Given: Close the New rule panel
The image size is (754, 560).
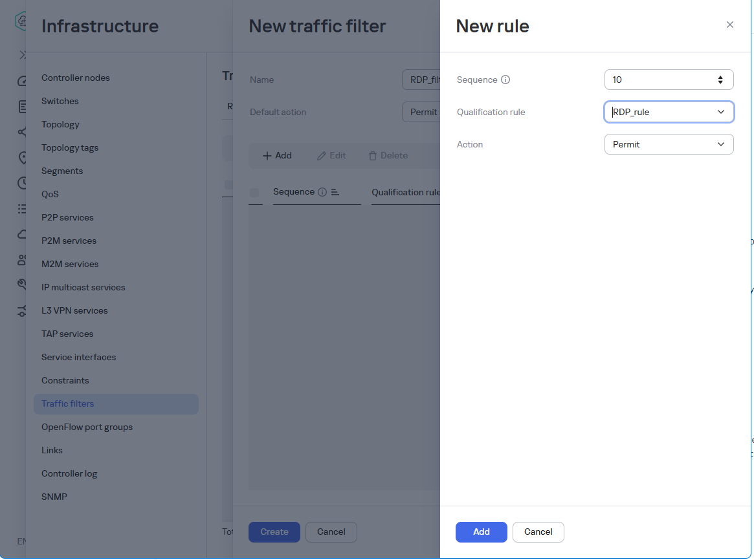Looking at the screenshot, I should coord(729,25).
